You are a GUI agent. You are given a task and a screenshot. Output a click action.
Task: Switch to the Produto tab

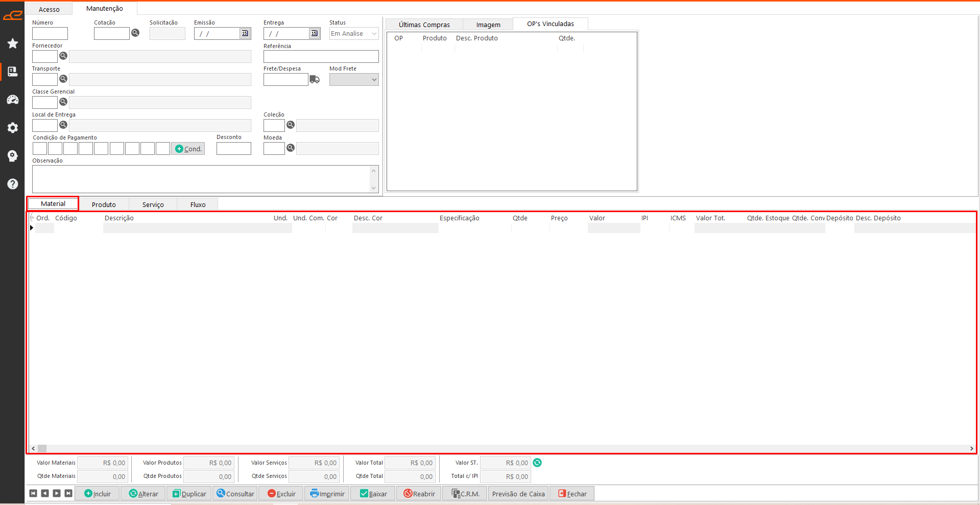point(104,204)
